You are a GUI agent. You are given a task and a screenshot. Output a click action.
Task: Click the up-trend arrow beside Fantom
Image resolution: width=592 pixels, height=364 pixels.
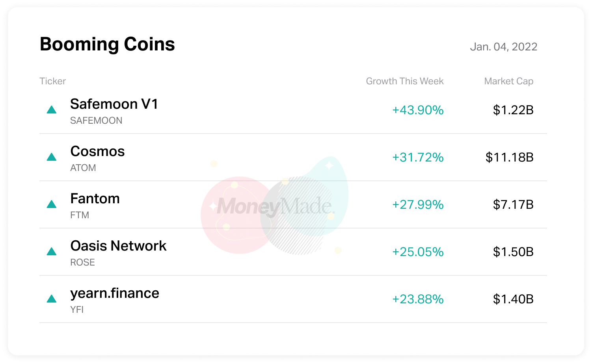(x=52, y=204)
